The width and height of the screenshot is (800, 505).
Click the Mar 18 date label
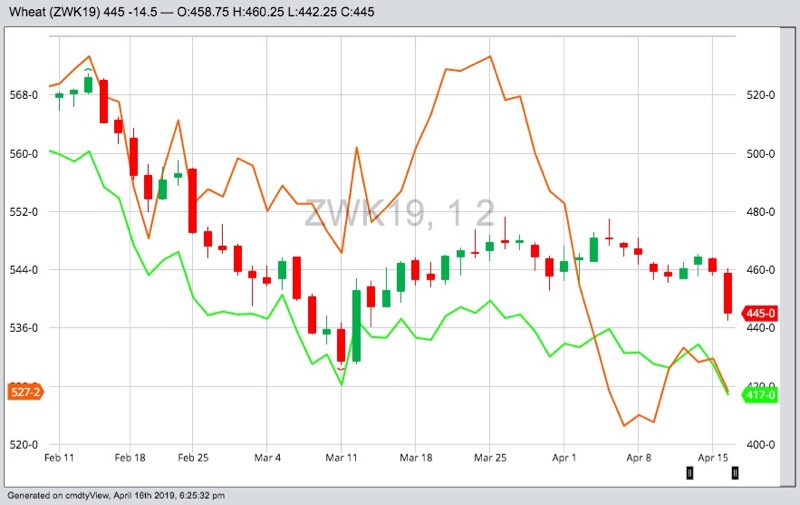coord(415,458)
